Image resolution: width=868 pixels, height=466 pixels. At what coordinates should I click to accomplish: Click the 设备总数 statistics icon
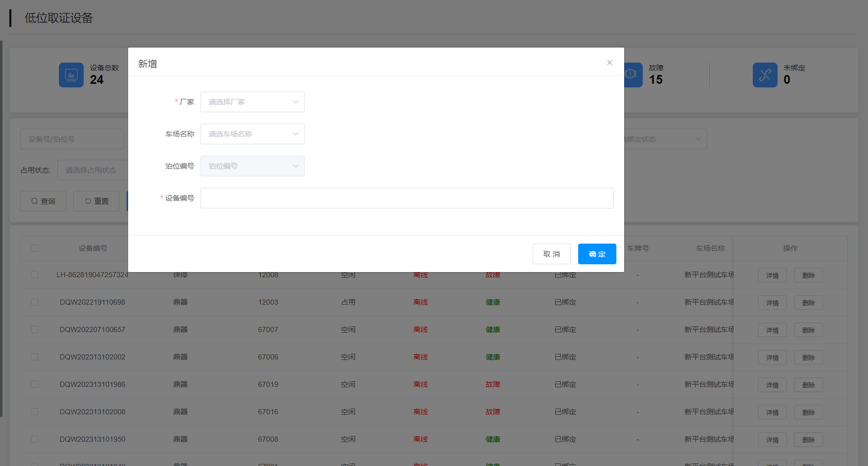pyautogui.click(x=71, y=75)
